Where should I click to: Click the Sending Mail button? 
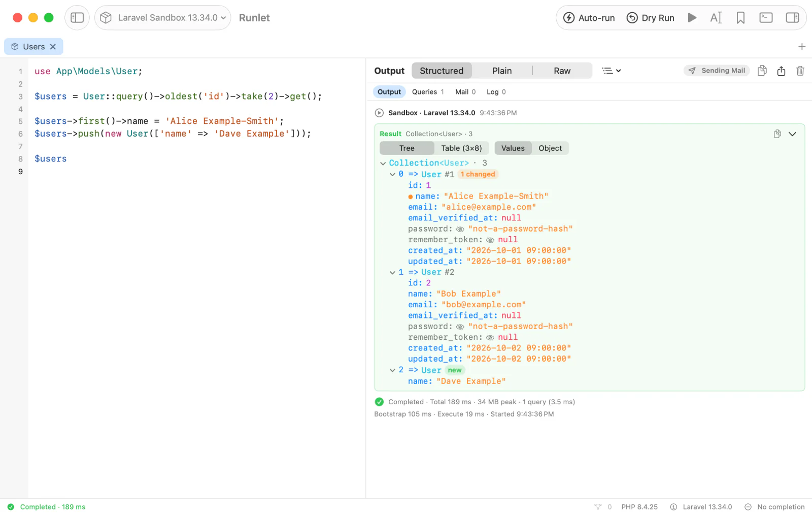(717, 71)
